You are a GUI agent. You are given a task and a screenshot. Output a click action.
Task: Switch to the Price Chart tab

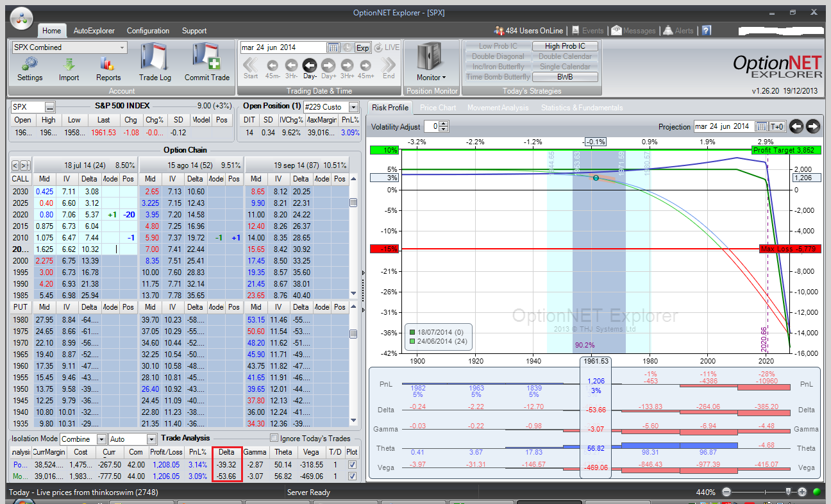tap(438, 108)
